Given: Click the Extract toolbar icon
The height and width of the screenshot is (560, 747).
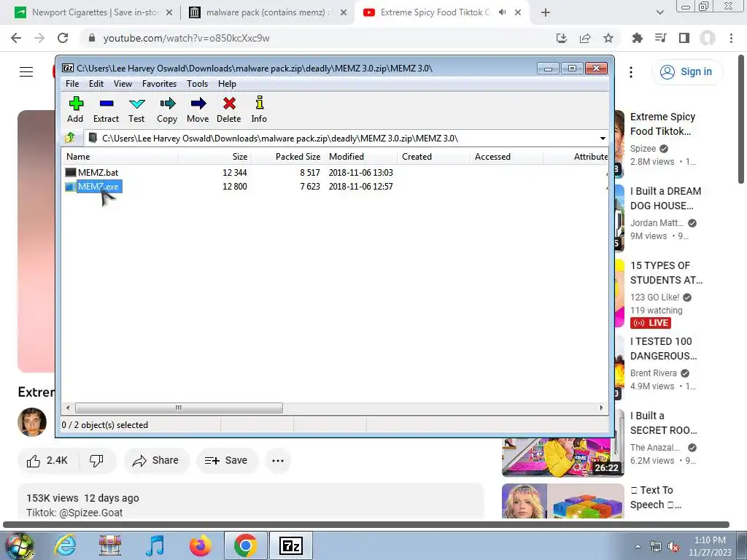Looking at the screenshot, I should point(106,109).
